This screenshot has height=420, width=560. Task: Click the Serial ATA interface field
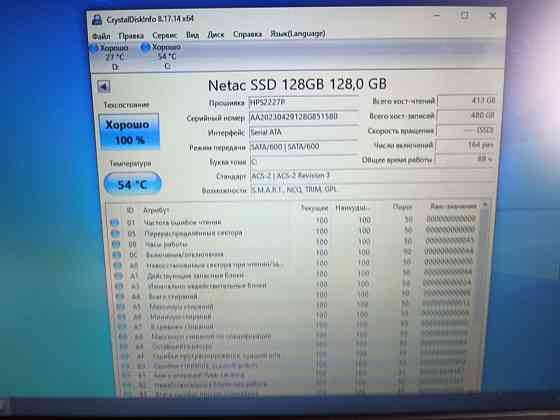pyautogui.click(x=304, y=132)
